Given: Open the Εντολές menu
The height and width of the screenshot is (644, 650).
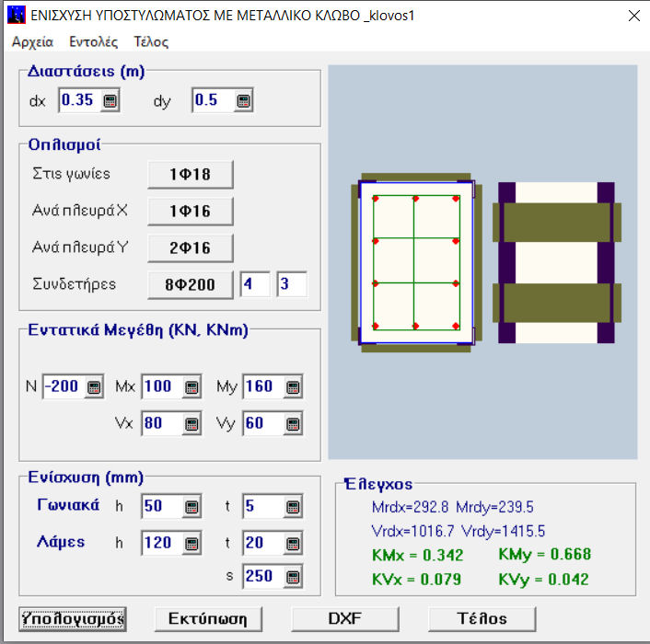Looking at the screenshot, I should 93,41.
